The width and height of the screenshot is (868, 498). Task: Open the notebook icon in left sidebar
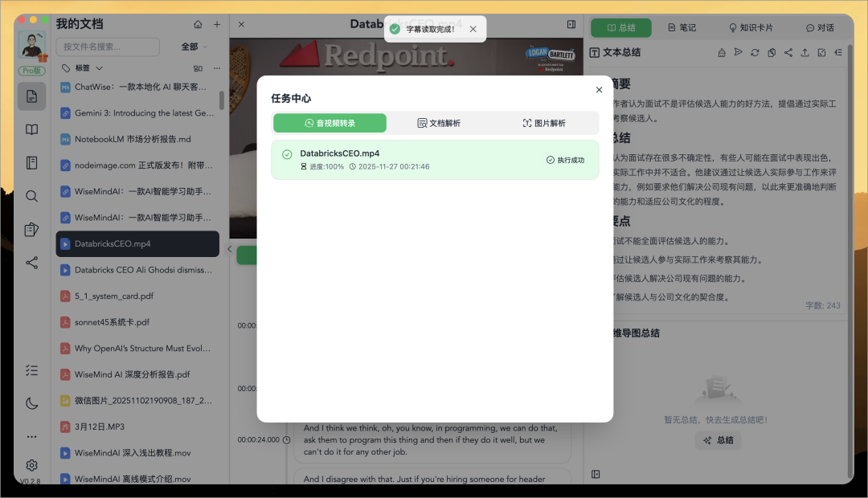point(31,163)
